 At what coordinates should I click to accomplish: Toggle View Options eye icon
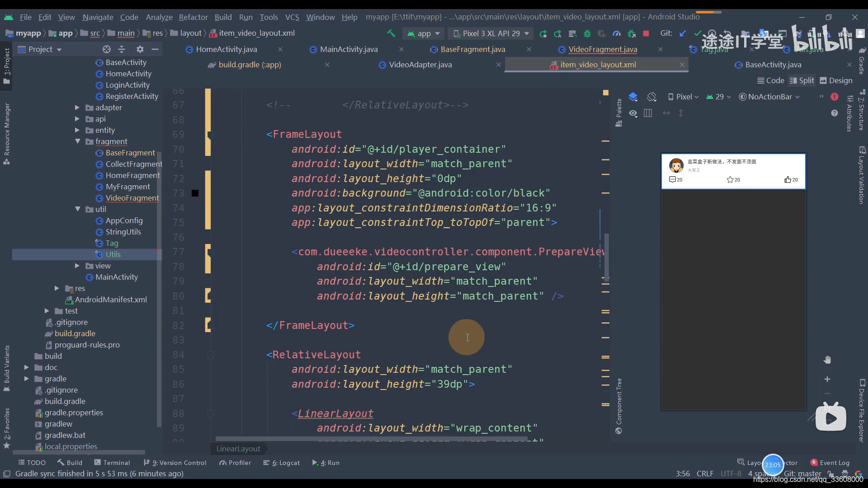coord(633,113)
